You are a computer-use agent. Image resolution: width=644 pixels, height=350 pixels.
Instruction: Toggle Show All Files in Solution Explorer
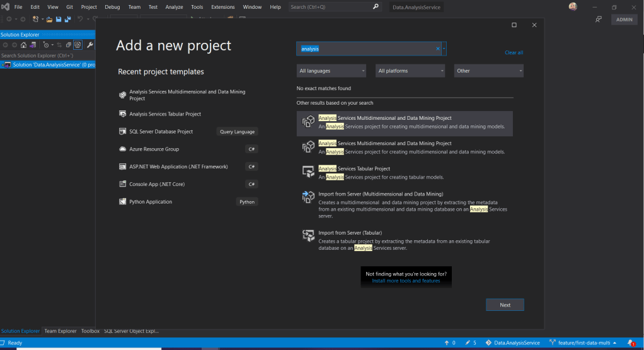pyautogui.click(x=78, y=45)
